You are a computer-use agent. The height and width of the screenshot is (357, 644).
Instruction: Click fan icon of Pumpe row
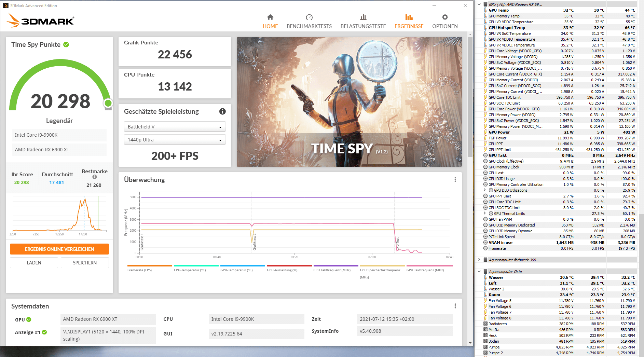tap(485, 347)
